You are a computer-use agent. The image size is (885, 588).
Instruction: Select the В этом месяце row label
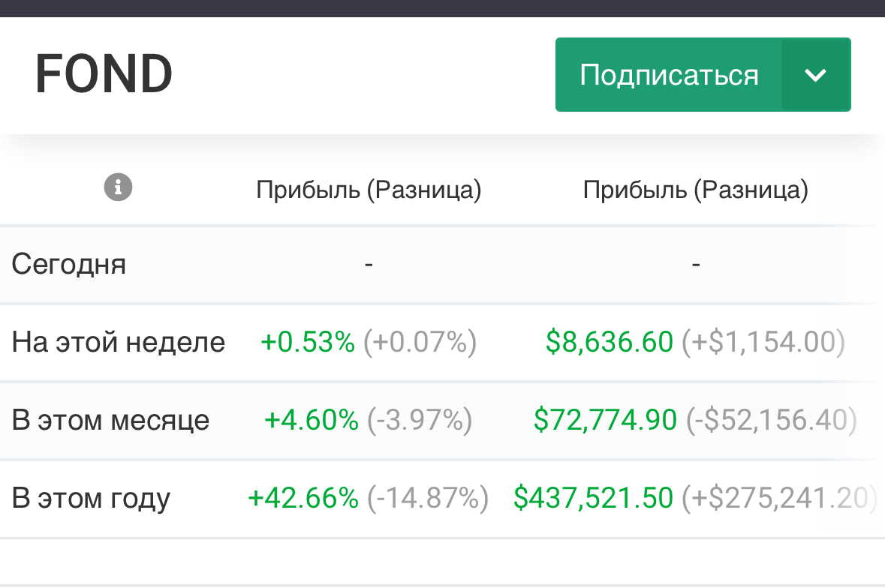[110, 420]
